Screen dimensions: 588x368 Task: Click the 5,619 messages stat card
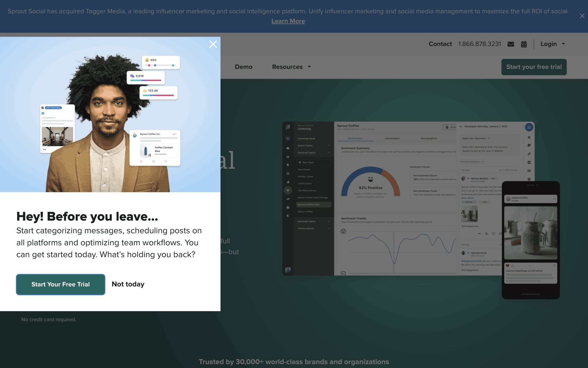coord(146,78)
